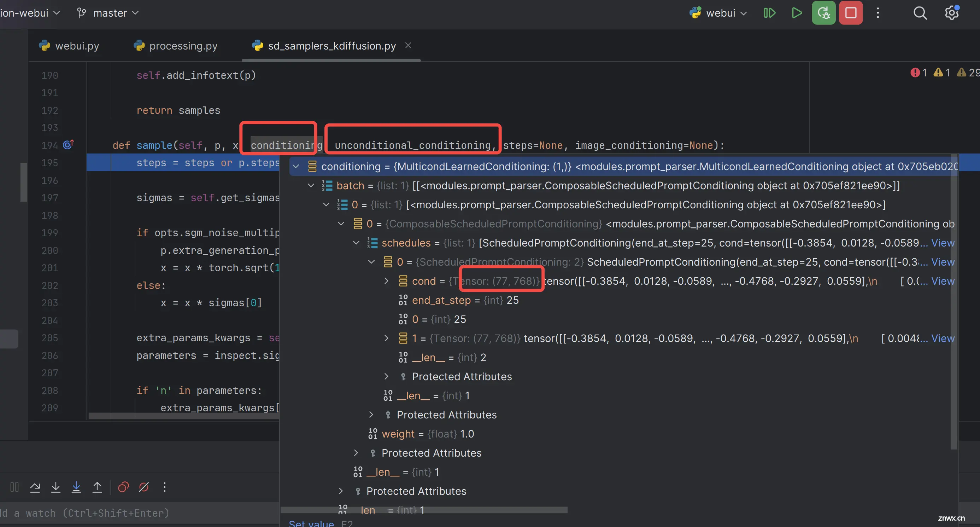Screen dimensions: 980x527
Task: Collapse the ComposableScheduledPromptConditioning node
Action: 341,224
